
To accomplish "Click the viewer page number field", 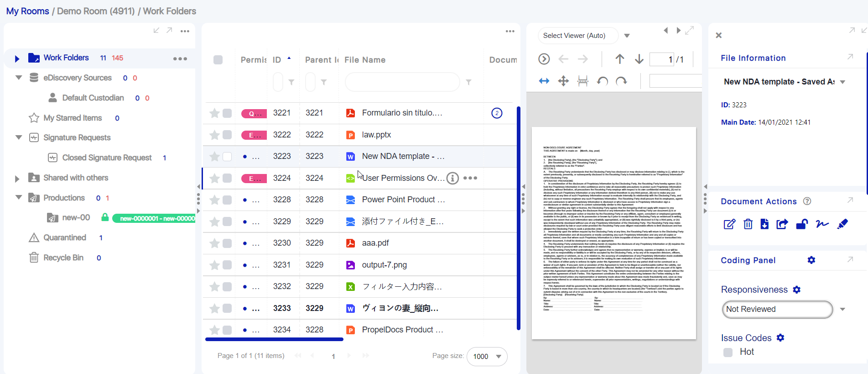I will click(662, 59).
